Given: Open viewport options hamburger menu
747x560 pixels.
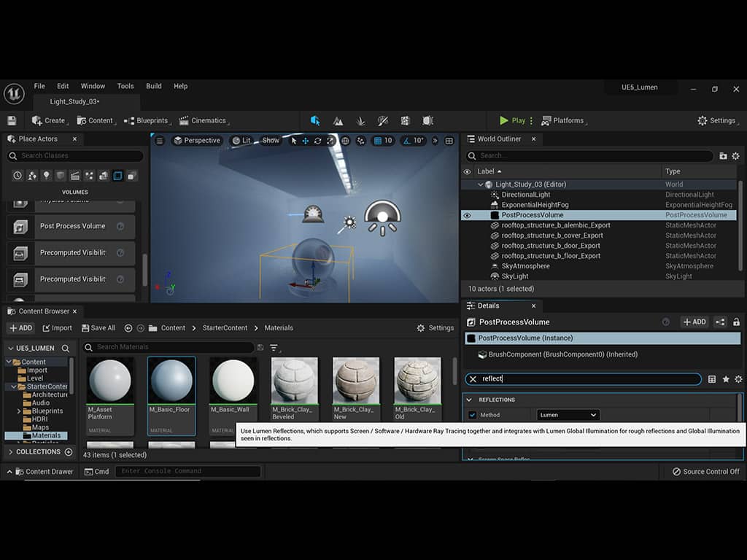Looking at the screenshot, I should tap(160, 141).
